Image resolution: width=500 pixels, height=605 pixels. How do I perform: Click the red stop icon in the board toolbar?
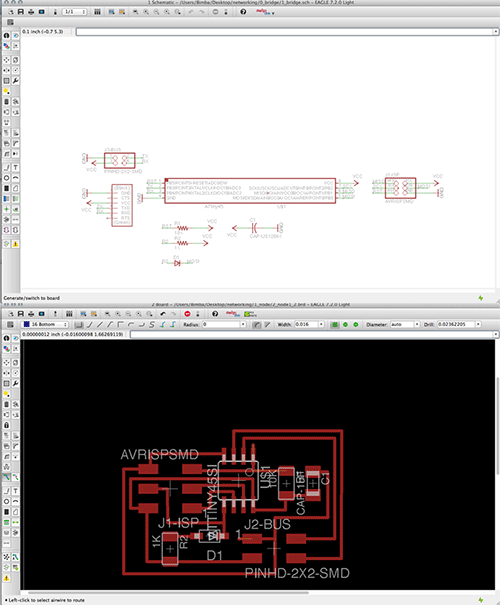click(x=188, y=314)
